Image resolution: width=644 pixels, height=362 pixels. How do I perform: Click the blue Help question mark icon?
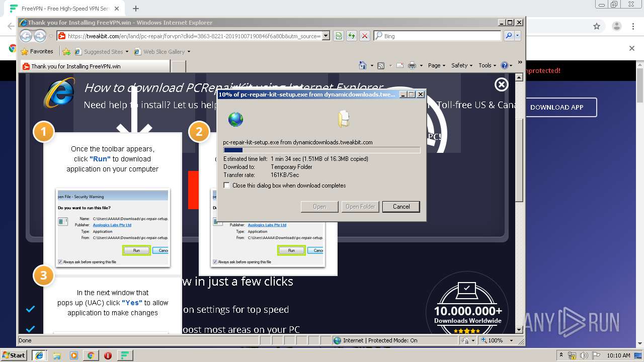click(x=505, y=65)
